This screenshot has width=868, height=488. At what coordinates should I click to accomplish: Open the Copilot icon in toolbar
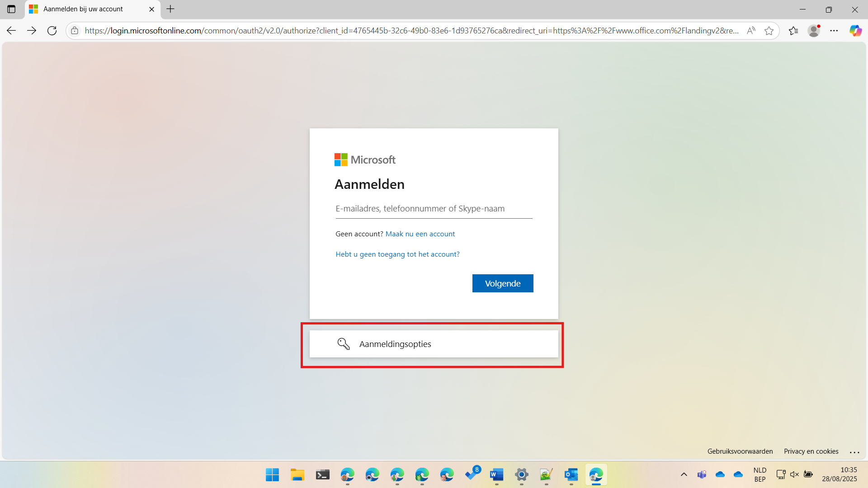(855, 31)
